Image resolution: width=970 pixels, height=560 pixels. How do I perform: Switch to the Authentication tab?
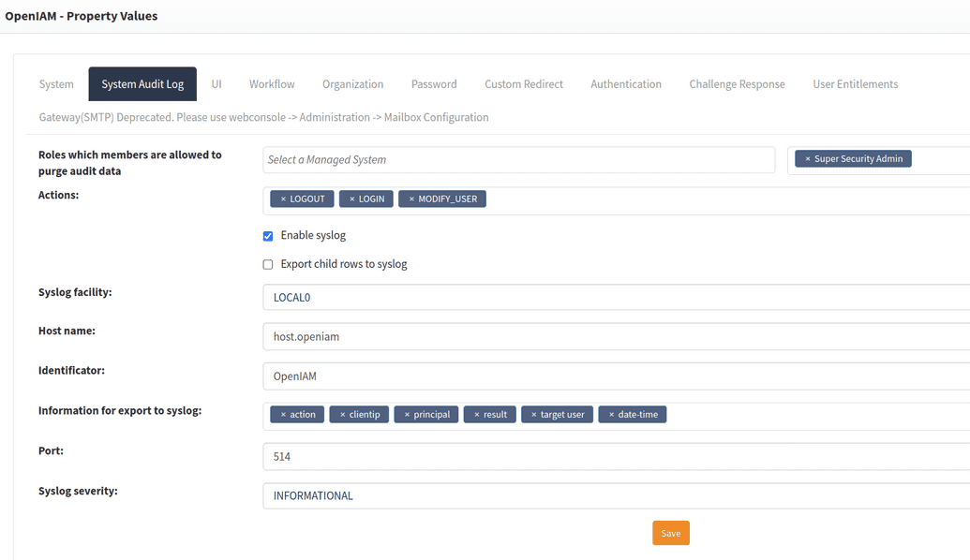625,83
